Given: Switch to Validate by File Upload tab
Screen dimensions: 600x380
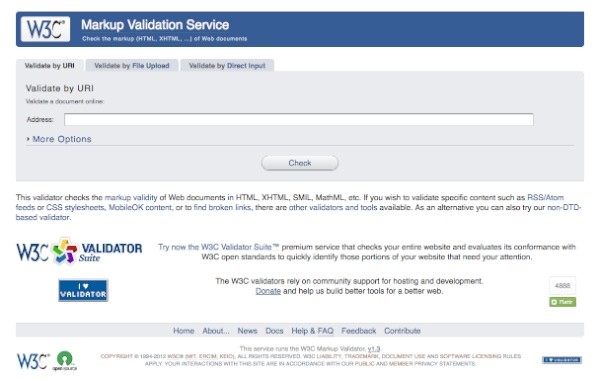Looking at the screenshot, I should [x=132, y=65].
